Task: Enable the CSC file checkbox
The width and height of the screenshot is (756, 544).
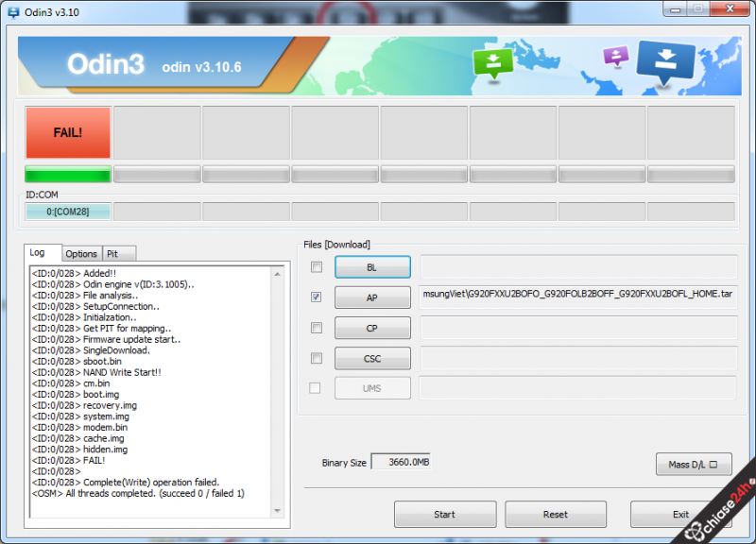Action: [316, 358]
